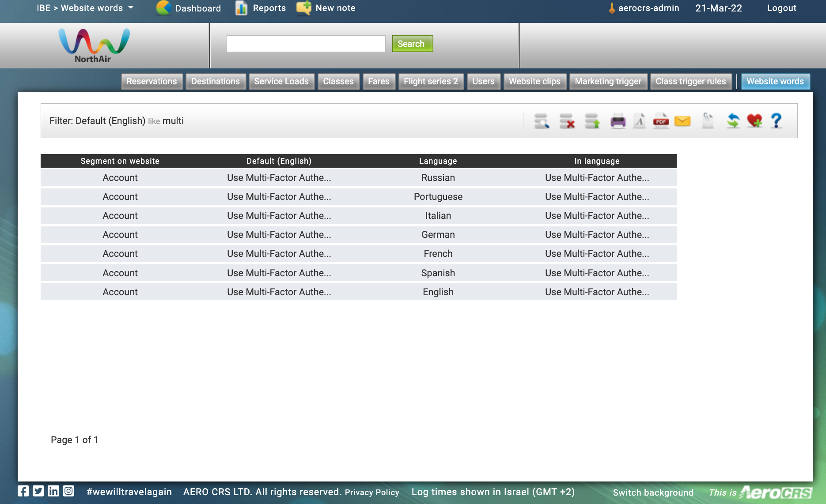Click the Page 1 of 1 text
The width and height of the screenshot is (826, 504).
[75, 440]
